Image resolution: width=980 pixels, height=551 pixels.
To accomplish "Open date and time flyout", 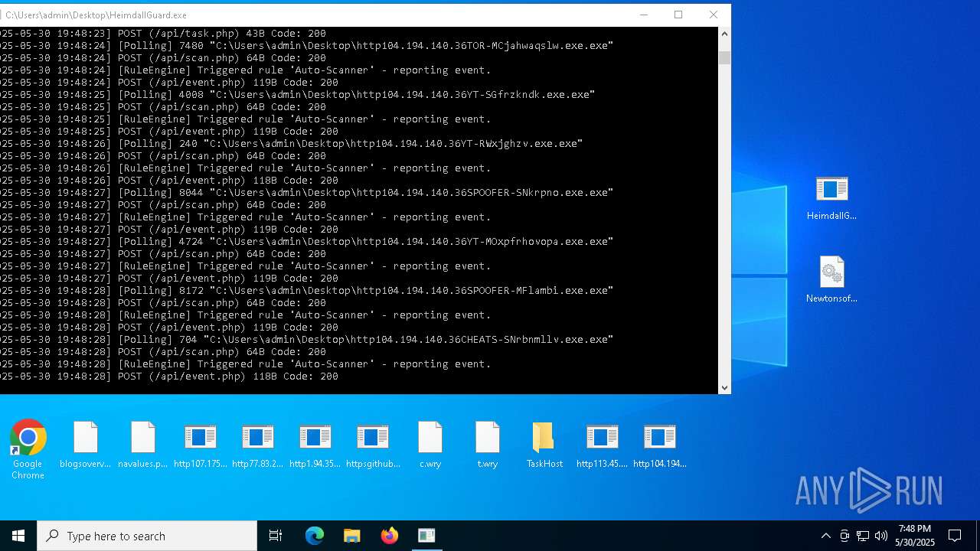I will pyautogui.click(x=915, y=536).
